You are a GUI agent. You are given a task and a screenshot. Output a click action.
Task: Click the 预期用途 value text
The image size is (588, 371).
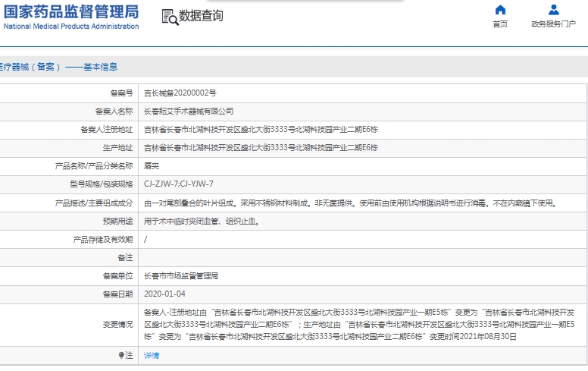pos(202,222)
